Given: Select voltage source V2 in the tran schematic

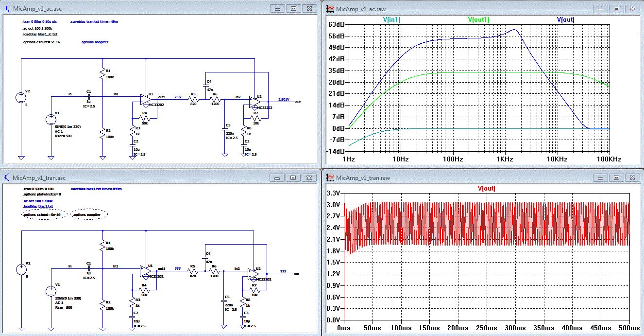Looking at the screenshot, I should (21, 269).
